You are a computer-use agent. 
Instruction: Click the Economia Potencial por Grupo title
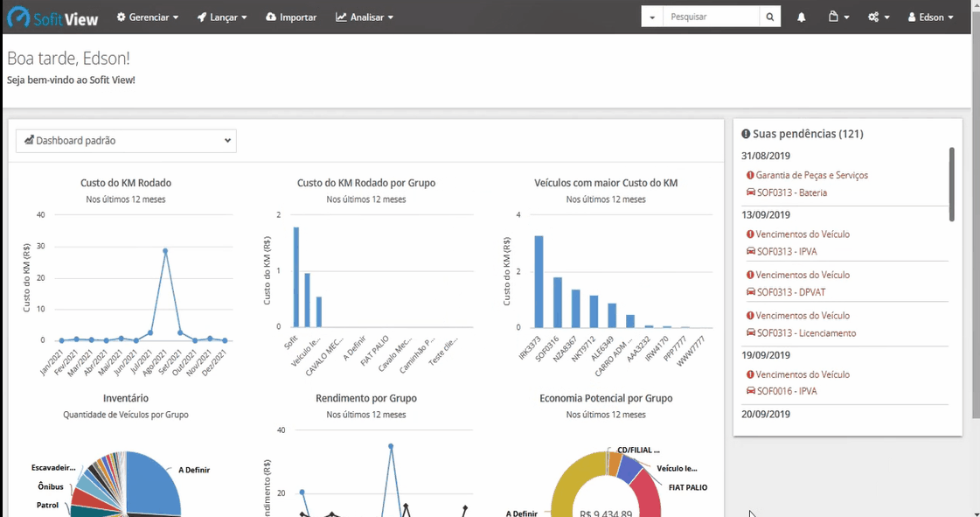point(606,398)
